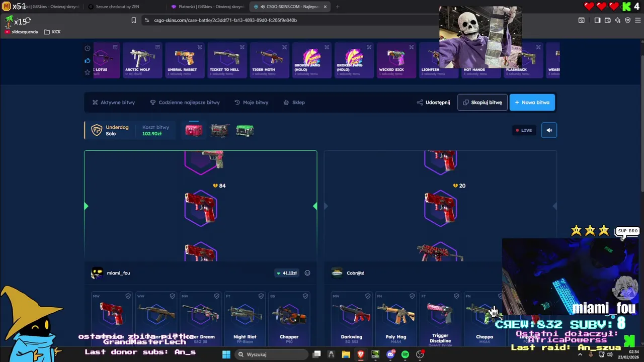644x362 pixels.
Task: Open the Sklep tab
Action: [294, 102]
